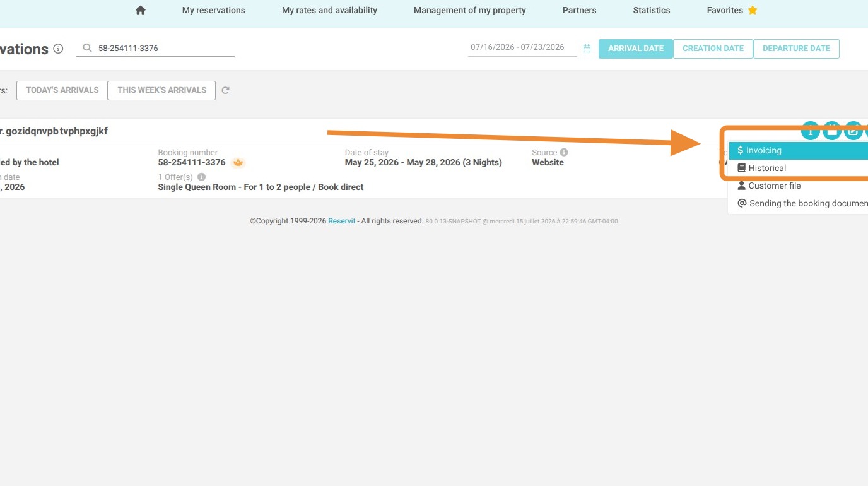Choose Customer file from the dropdown
Viewport: 868px width, 486px height.
pyautogui.click(x=799, y=186)
